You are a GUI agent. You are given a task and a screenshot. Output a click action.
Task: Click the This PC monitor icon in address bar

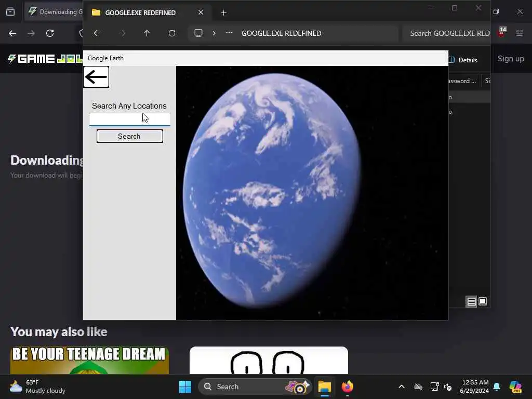[198, 33]
